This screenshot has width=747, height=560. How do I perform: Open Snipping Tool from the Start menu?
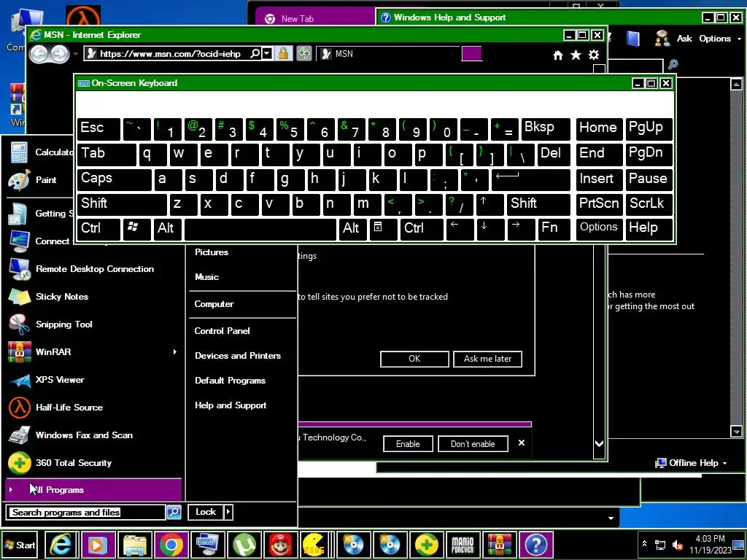(x=64, y=324)
